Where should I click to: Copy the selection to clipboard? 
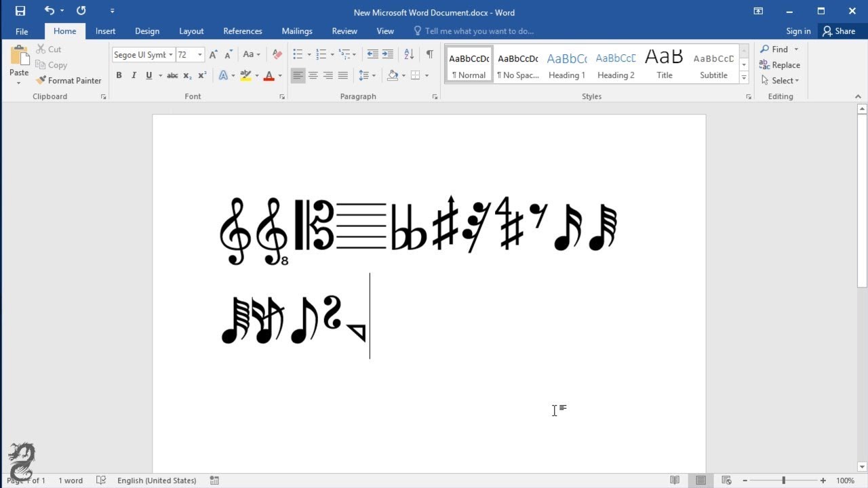(52, 65)
